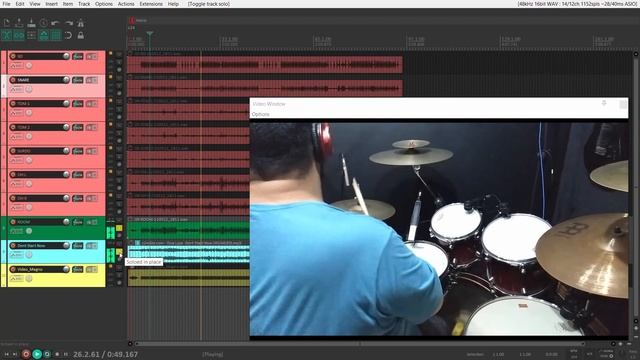Toggle solo on the Dont Start Now track
The width and height of the screenshot is (640, 360).
pos(119,251)
